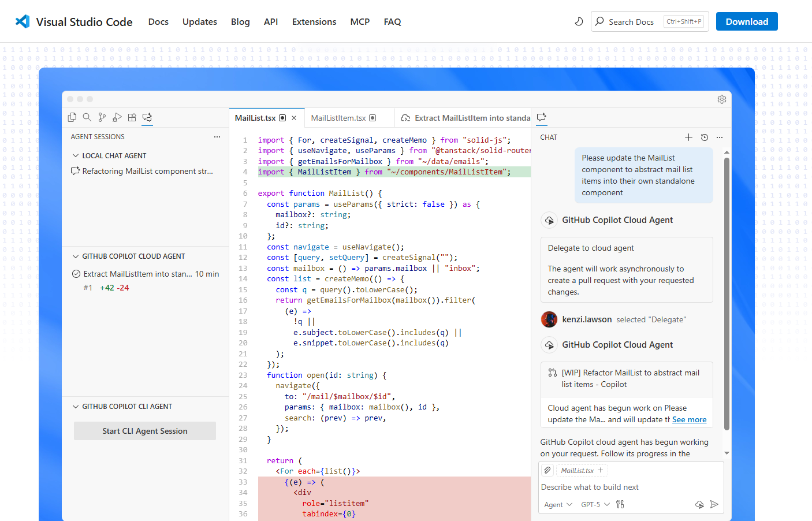The width and height of the screenshot is (812, 521).
Task: Open the Source Control view
Action: tap(102, 117)
